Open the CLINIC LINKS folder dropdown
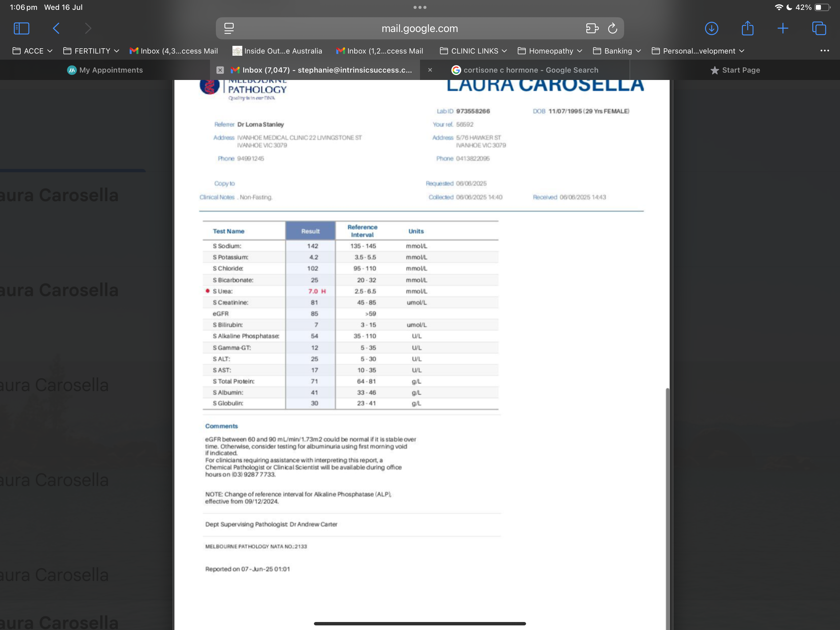This screenshot has width=840, height=630. click(x=473, y=51)
